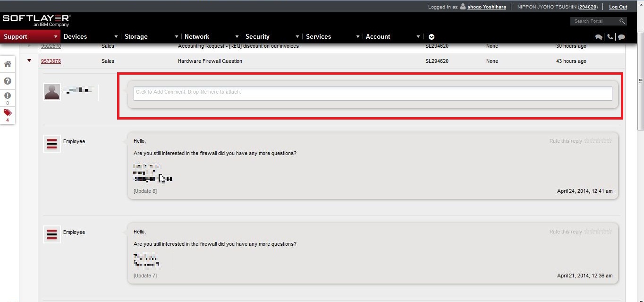The width and height of the screenshot is (644, 302).
Task: Click the Log Out link
Action: click(x=618, y=7)
